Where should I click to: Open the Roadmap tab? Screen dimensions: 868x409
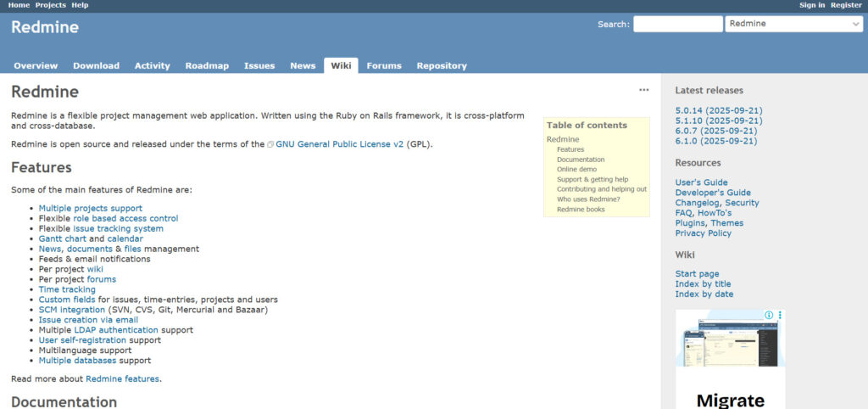pyautogui.click(x=207, y=65)
